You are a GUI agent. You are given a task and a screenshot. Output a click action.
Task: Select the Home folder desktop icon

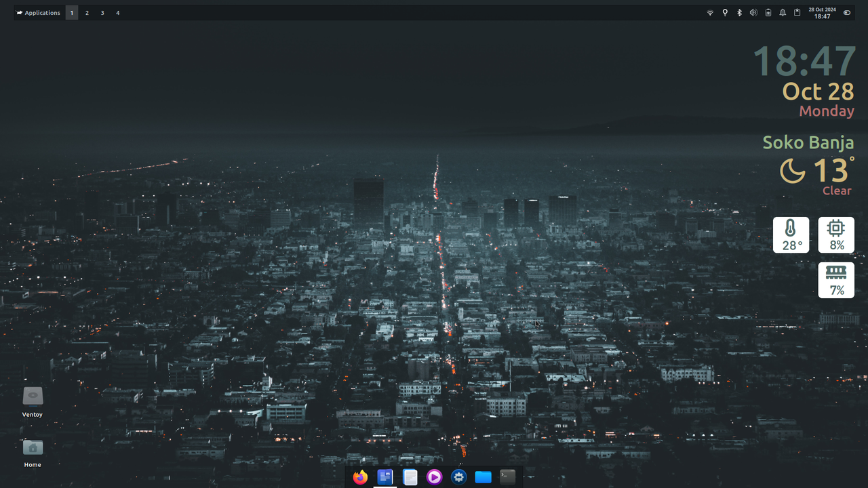click(x=33, y=452)
